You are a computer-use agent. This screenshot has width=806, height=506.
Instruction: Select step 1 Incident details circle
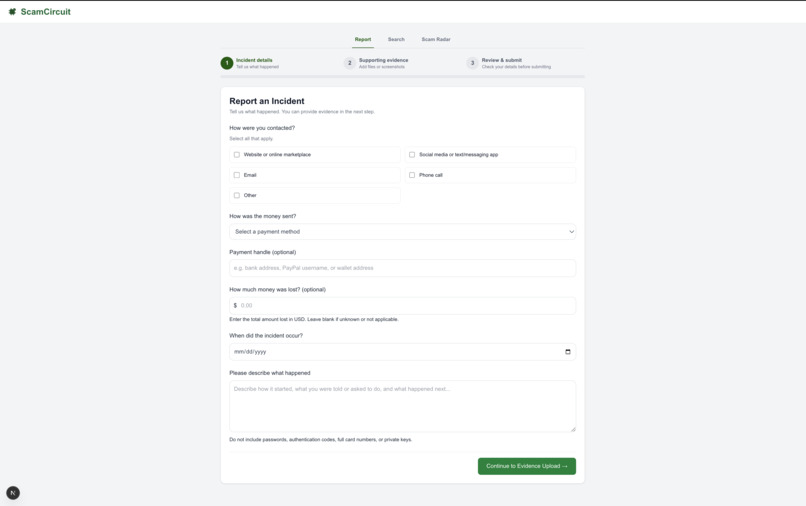tap(227, 63)
